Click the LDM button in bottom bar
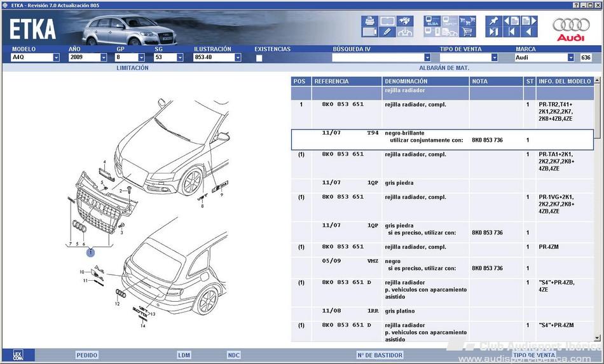This screenshot has height=364, width=604. pos(184,354)
